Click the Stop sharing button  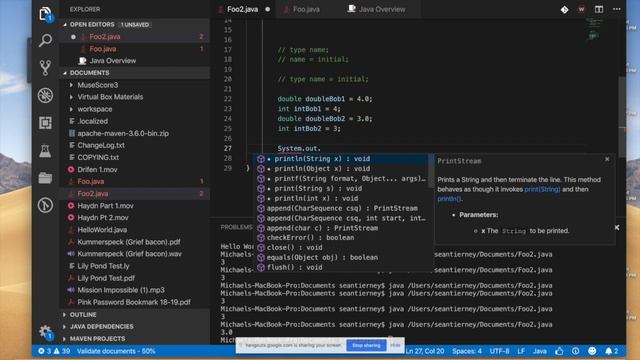(x=366, y=345)
